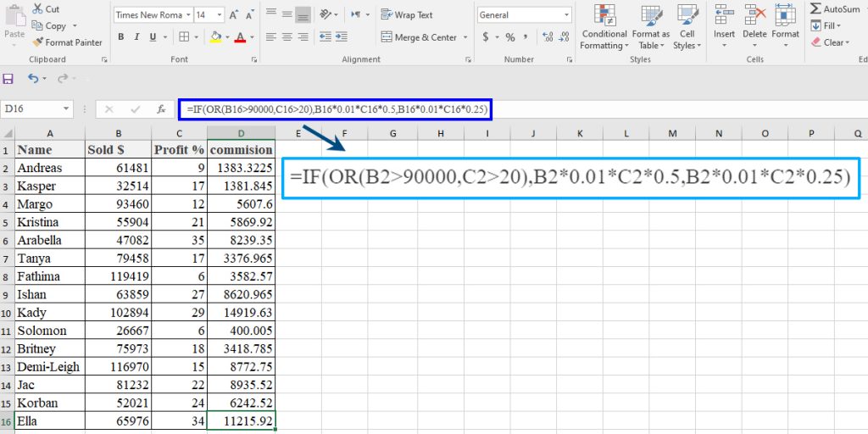Select the commision header cell
This screenshot has height=434, width=868.
click(241, 149)
